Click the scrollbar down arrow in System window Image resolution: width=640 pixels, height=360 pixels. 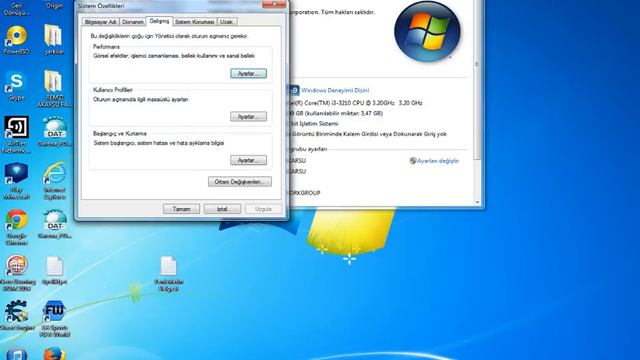(x=477, y=202)
